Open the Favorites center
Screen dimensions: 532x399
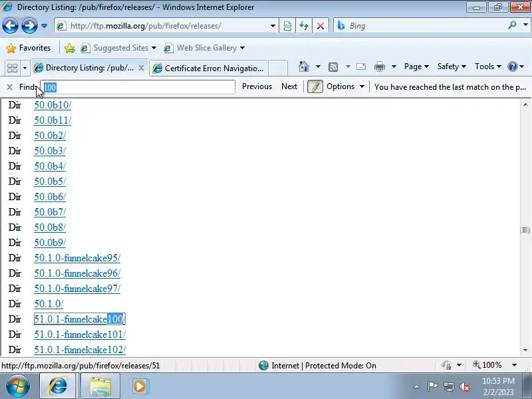pyautogui.click(x=29, y=48)
